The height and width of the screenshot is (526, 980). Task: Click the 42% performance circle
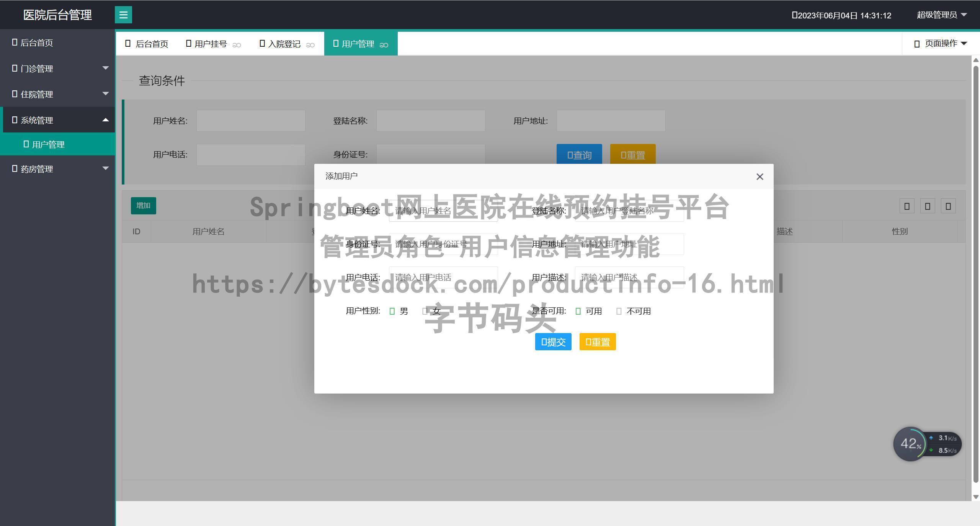pos(910,444)
